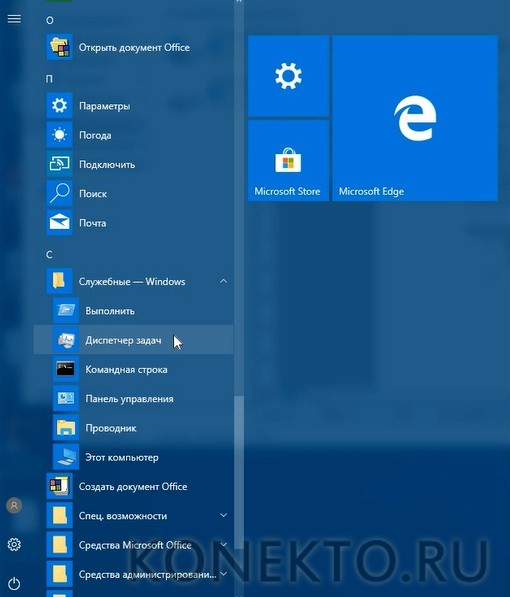Image resolution: width=510 pixels, height=597 pixels.
Task: Click Открыть документ Office
Action: point(133,47)
